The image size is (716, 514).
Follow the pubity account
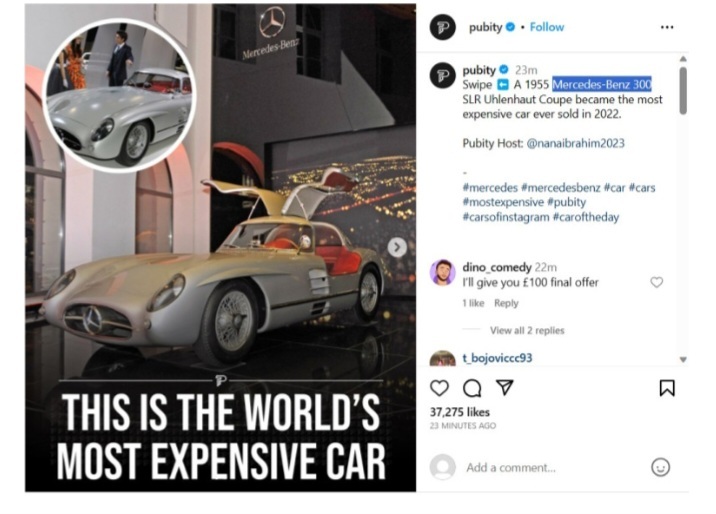coord(547,27)
